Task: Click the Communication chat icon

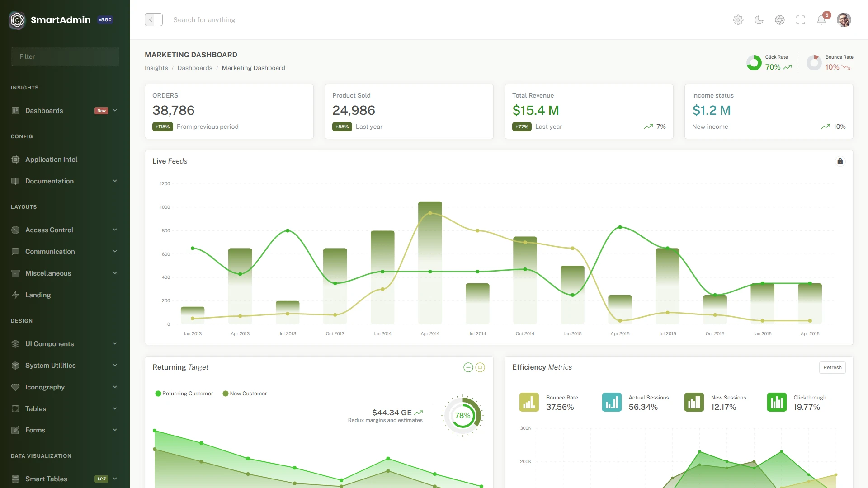Action: [15, 252]
